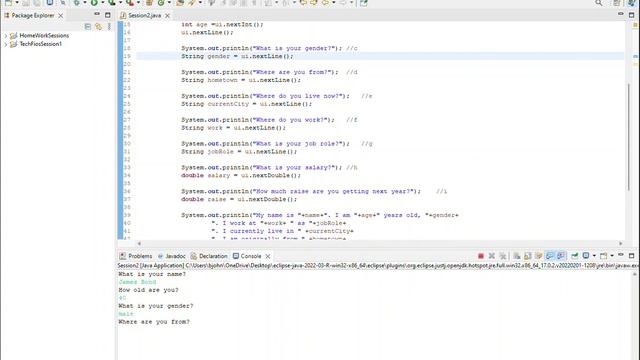Toggle Word Wrap in Console toolbar
The width and height of the screenshot is (640, 360).
point(539,256)
